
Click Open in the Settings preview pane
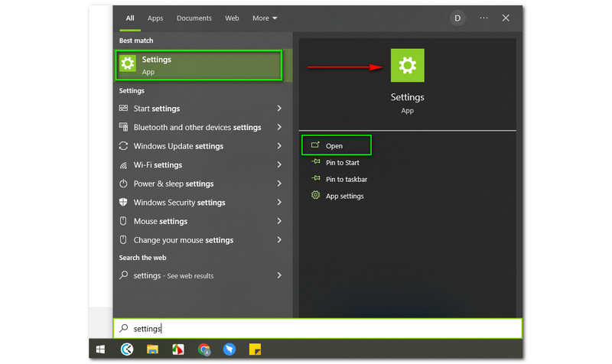335,145
